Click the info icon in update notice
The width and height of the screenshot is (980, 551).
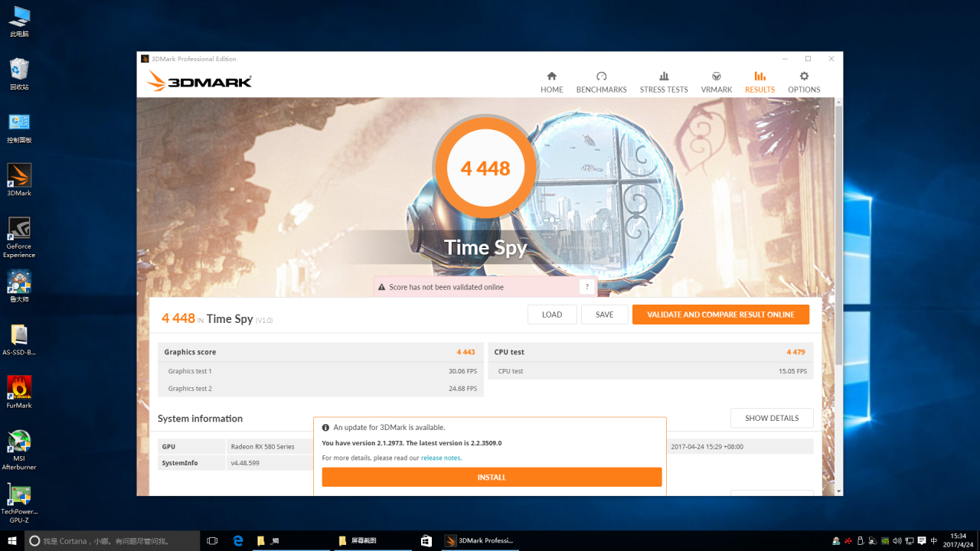pos(326,428)
